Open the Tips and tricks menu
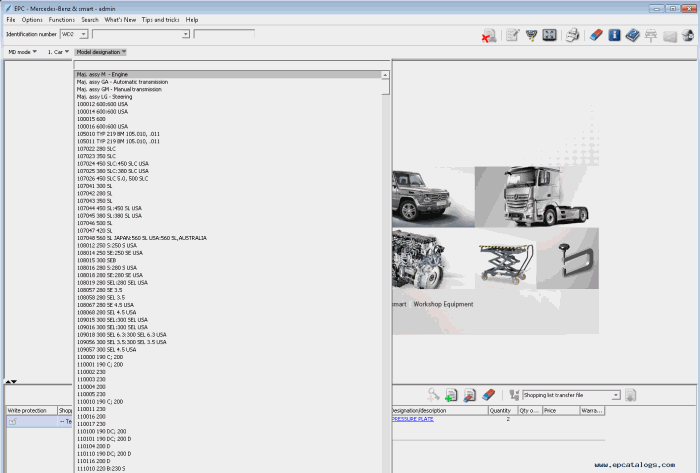 [x=160, y=20]
